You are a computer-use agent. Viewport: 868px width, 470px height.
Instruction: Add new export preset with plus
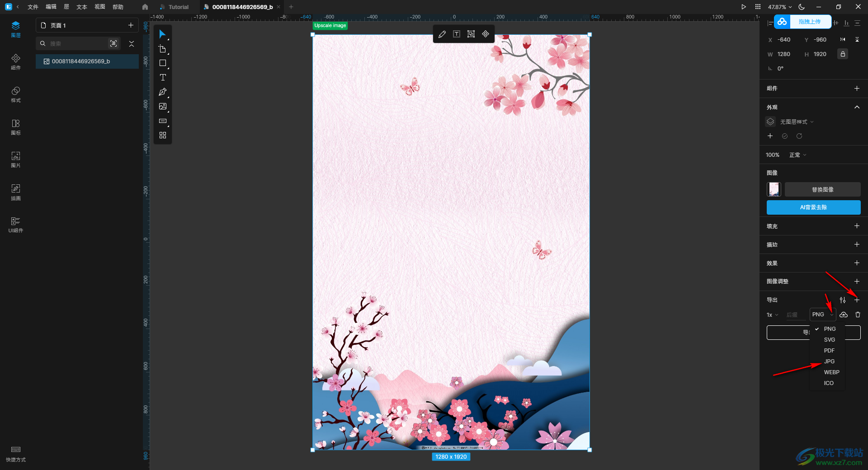tap(857, 300)
